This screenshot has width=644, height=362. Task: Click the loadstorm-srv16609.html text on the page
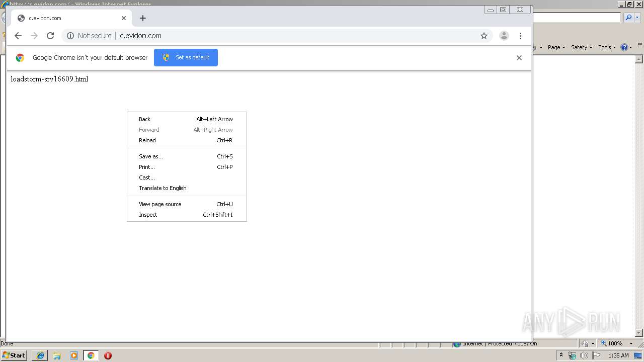pyautogui.click(x=49, y=79)
